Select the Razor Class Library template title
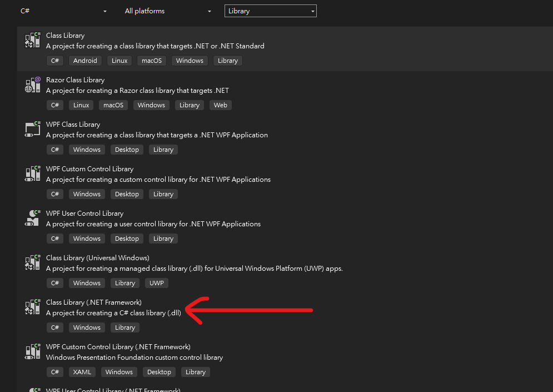 click(75, 80)
